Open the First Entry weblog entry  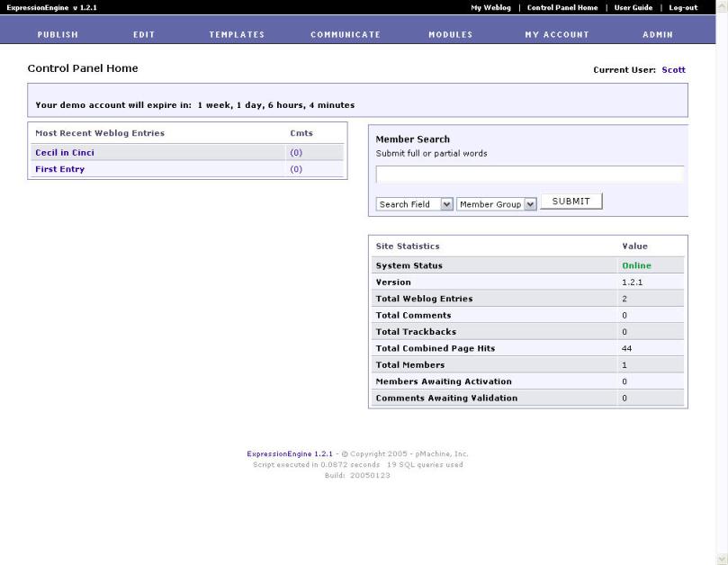click(60, 169)
